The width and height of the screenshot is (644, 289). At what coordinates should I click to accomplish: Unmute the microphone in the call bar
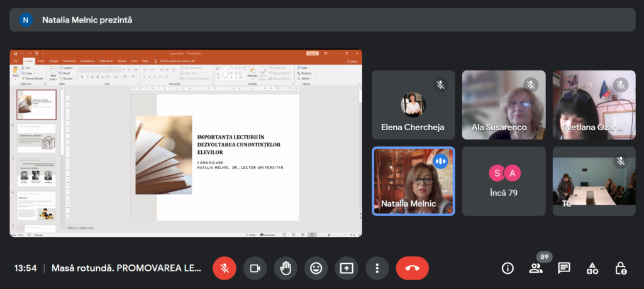coord(224,268)
